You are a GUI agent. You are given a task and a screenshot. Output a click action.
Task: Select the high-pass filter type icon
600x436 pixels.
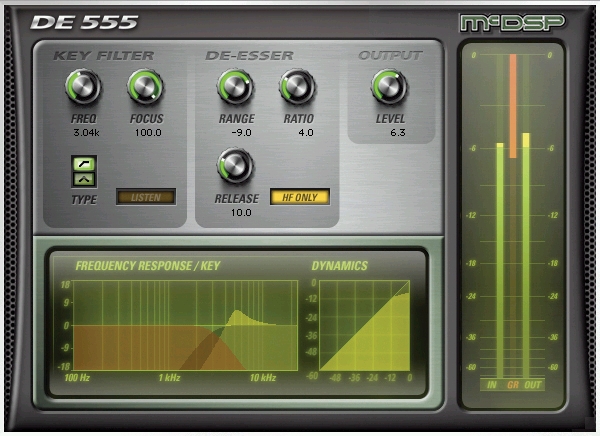pyautogui.click(x=84, y=164)
